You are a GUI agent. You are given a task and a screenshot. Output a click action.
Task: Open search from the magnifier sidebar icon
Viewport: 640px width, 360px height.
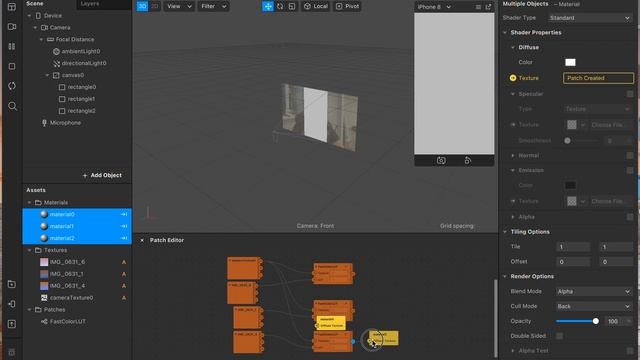click(12, 106)
